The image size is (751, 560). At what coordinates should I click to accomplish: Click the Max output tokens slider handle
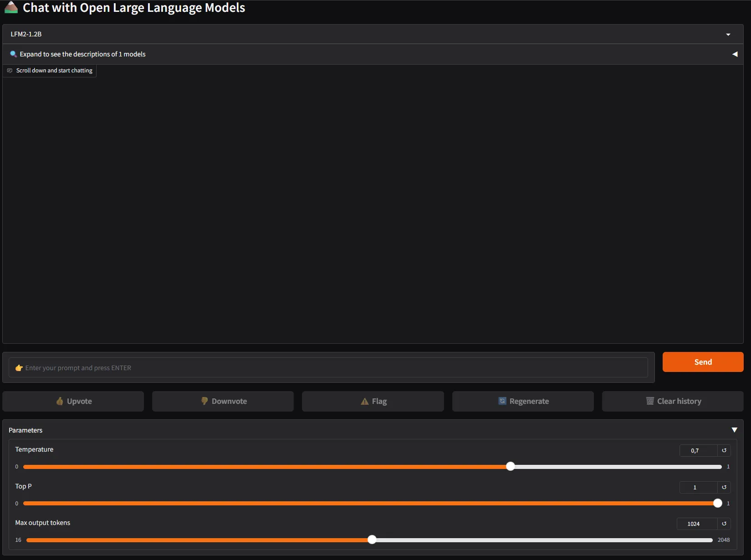(x=372, y=540)
